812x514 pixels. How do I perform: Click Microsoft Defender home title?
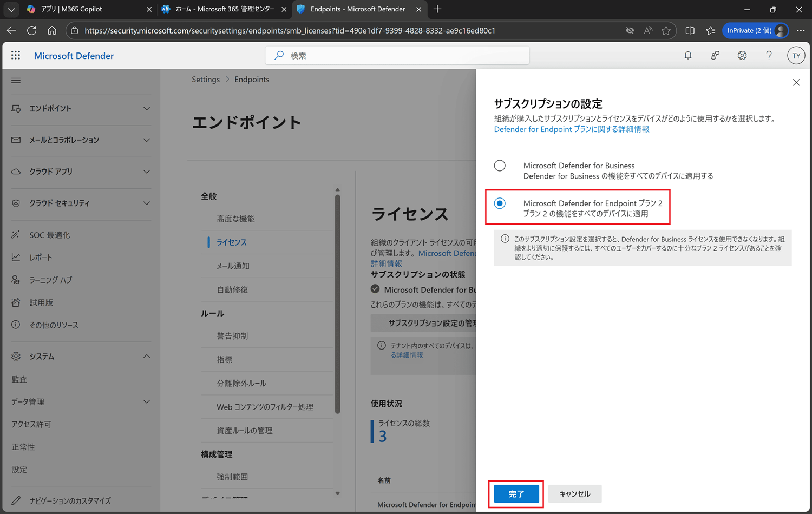tap(74, 56)
